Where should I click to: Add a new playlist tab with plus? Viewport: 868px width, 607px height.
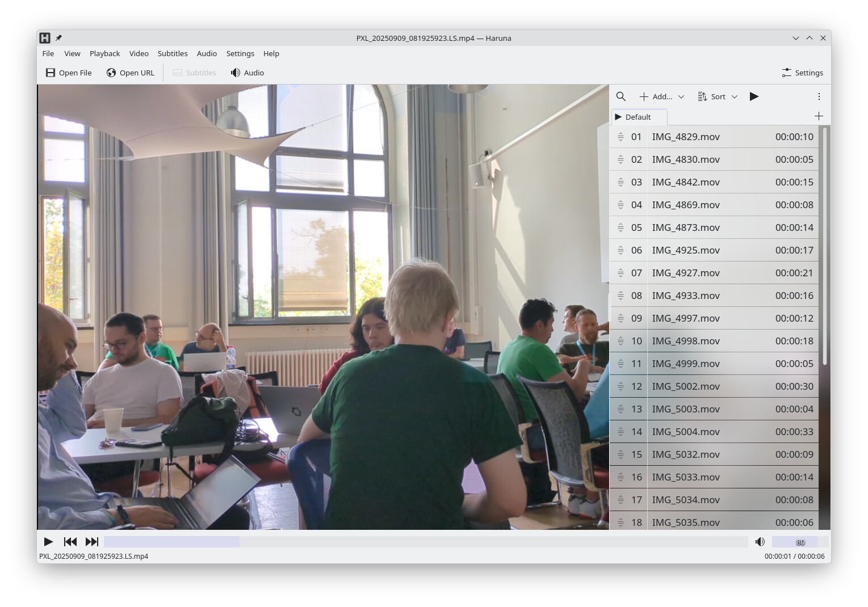point(819,116)
